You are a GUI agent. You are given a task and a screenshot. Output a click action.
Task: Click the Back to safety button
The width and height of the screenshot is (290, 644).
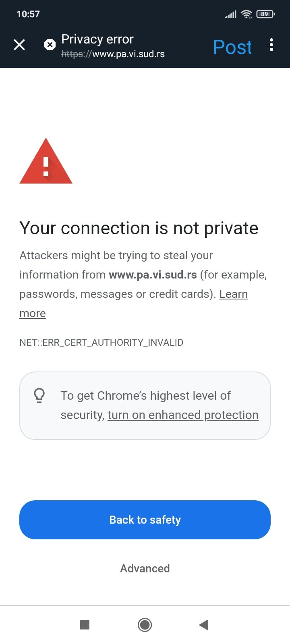(x=145, y=520)
